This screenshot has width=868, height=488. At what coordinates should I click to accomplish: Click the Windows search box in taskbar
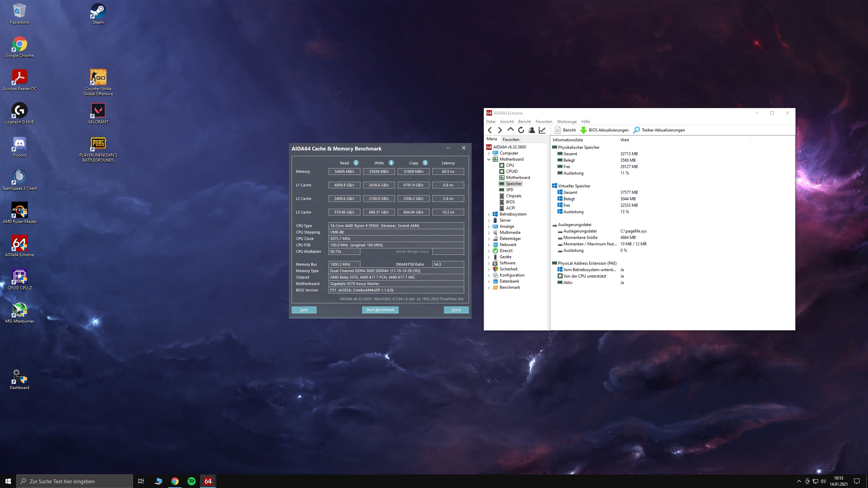pyautogui.click(x=75, y=481)
